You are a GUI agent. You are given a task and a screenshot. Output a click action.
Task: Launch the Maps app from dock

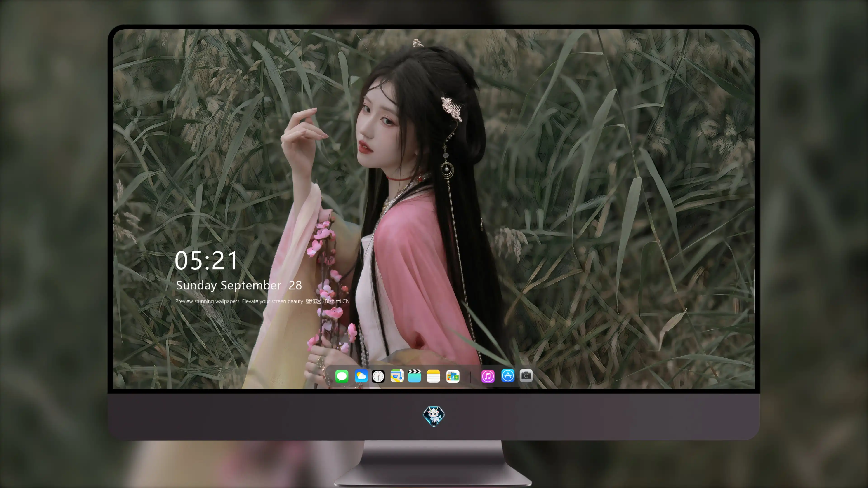[397, 376]
